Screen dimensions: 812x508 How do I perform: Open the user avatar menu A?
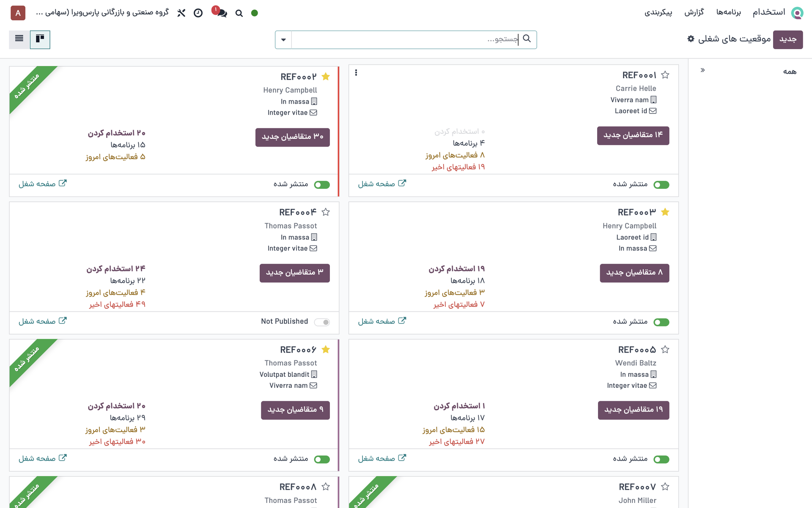point(18,13)
